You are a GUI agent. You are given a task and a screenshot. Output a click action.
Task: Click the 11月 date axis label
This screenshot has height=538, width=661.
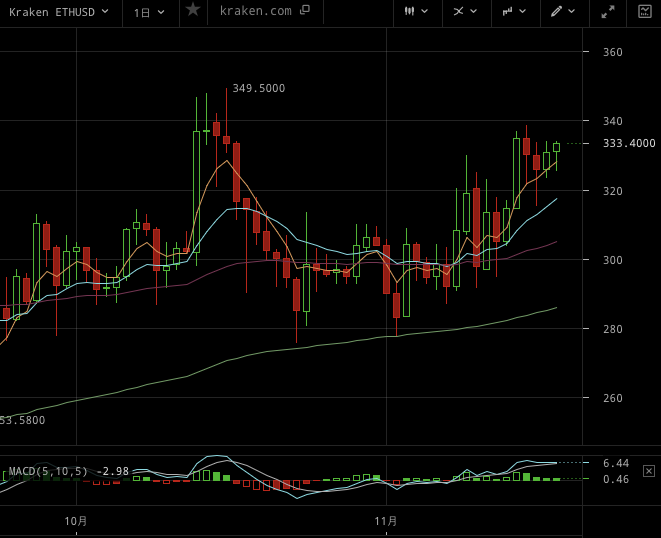[386, 521]
